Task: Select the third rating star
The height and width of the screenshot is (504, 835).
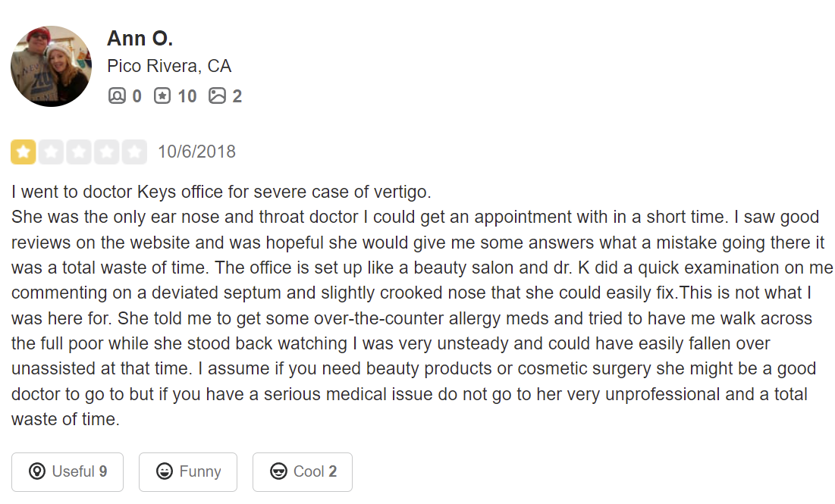Action: (x=79, y=152)
